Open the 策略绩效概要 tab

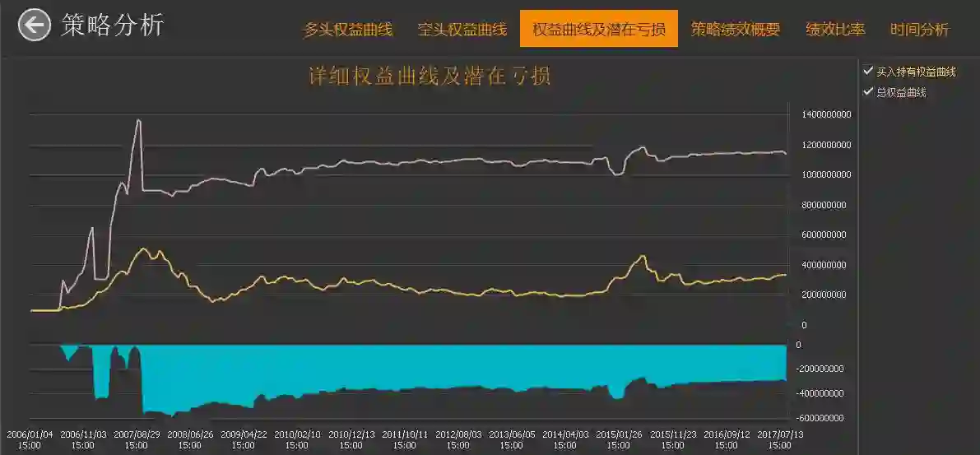(x=736, y=30)
